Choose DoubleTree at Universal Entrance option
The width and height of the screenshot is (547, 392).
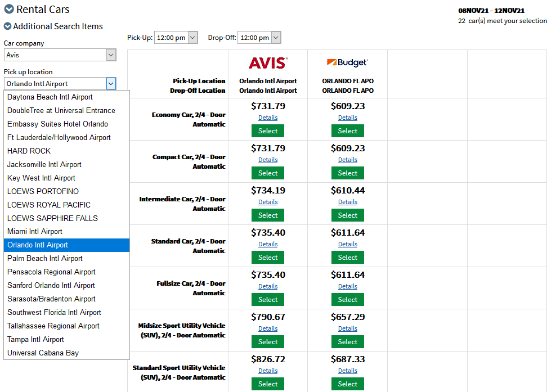[66, 111]
